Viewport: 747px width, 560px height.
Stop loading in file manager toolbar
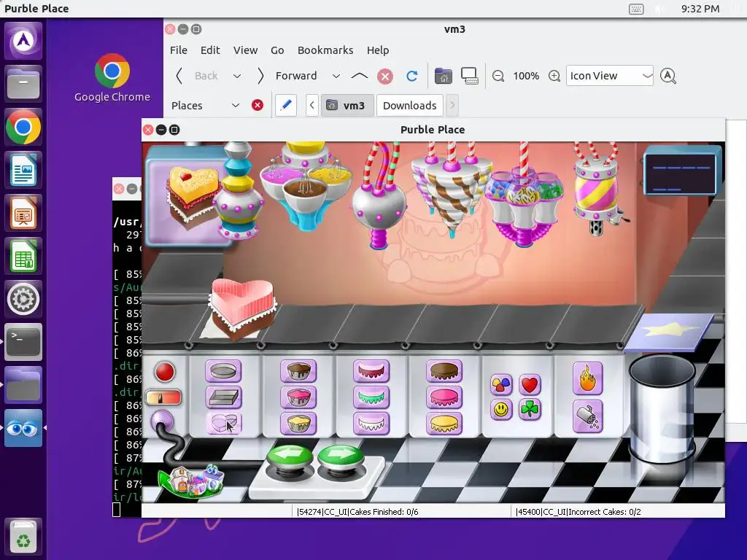coord(385,76)
